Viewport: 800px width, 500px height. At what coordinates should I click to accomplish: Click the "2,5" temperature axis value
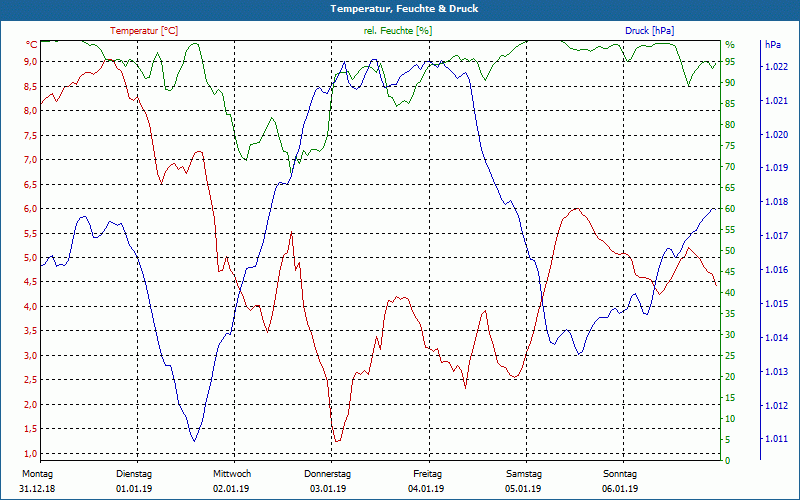tap(31, 380)
